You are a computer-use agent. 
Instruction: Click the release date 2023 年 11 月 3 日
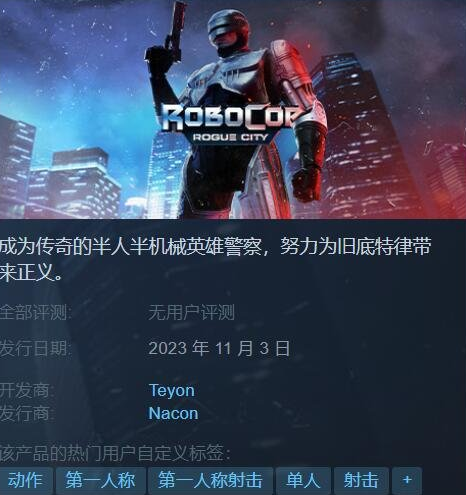[x=219, y=348]
